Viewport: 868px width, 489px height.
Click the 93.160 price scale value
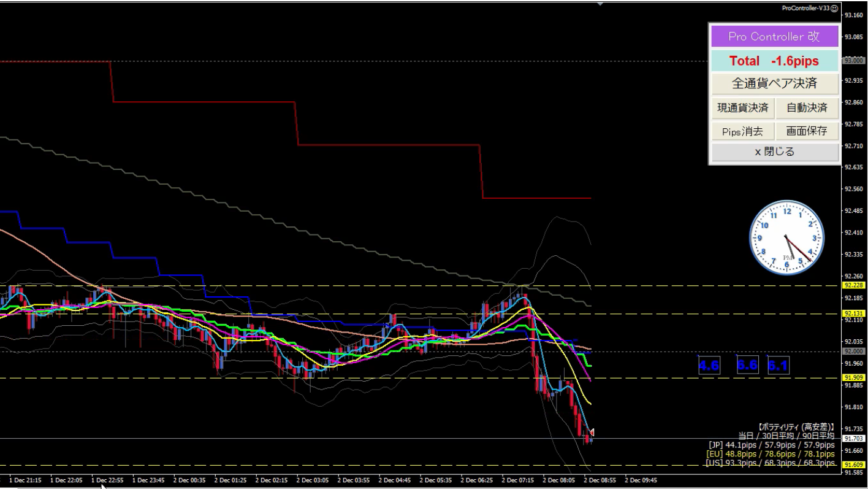pos(853,15)
